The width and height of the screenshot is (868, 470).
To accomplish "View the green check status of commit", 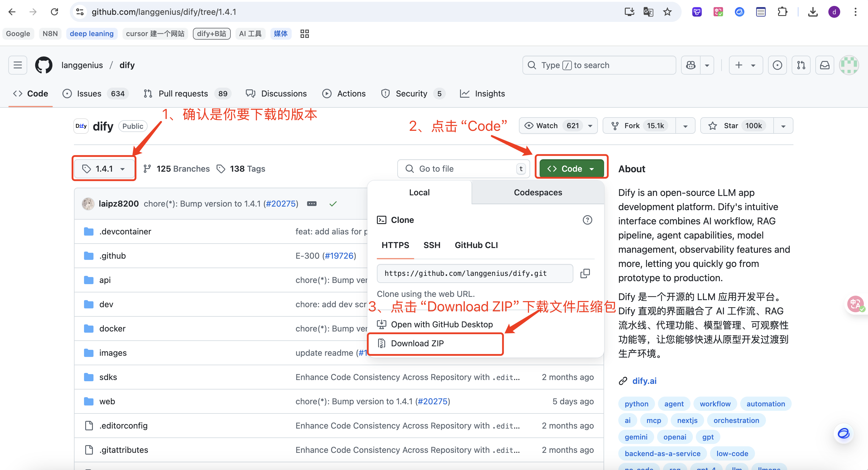I will pyautogui.click(x=333, y=204).
